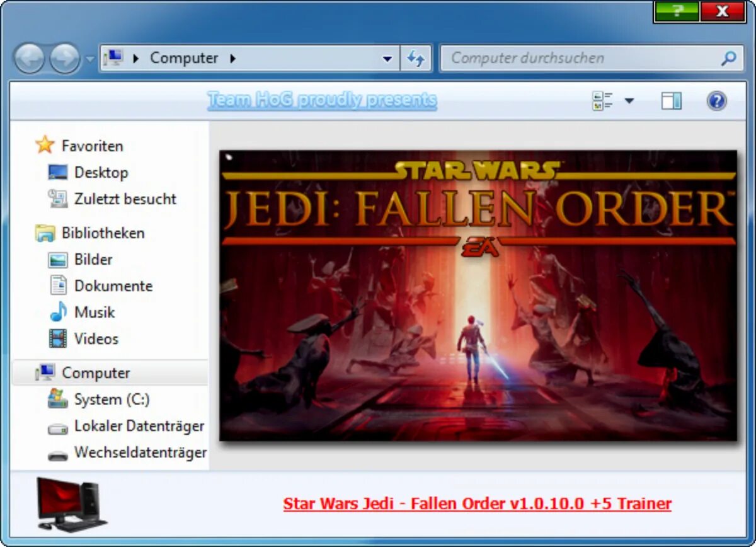Close the window with red X button
756x547 pixels.
(723, 11)
